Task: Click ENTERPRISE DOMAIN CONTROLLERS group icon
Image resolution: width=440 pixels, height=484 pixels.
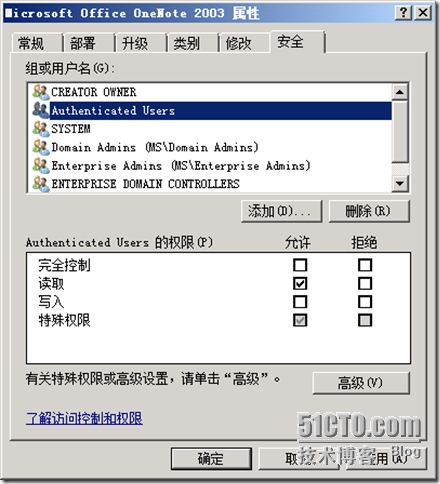Action: 41,184
